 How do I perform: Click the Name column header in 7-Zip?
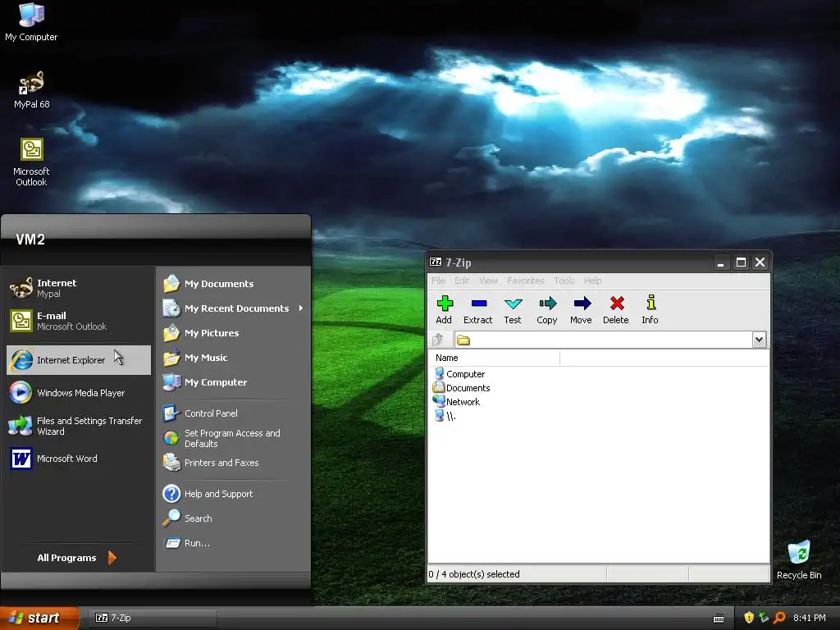pos(495,358)
